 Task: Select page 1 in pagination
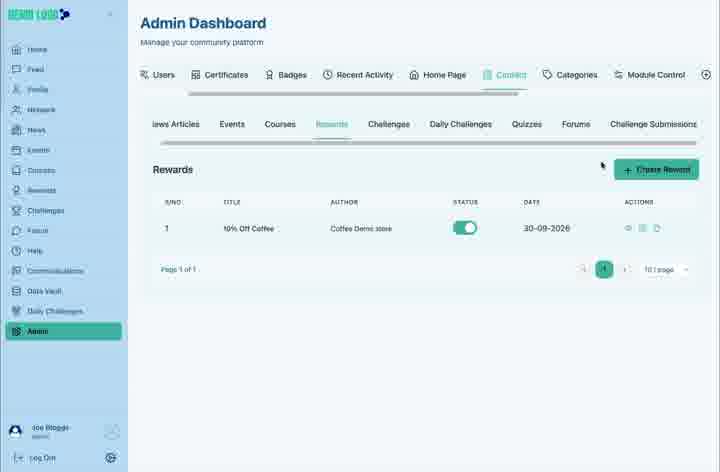point(604,269)
